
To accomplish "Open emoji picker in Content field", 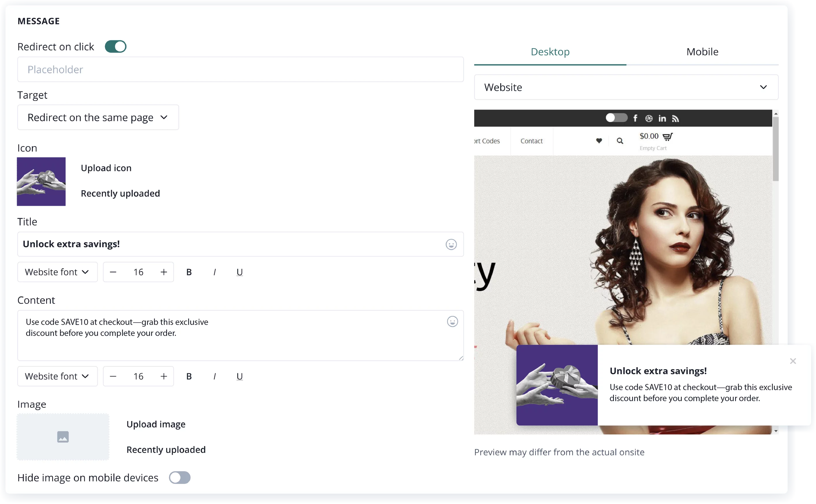I will click(x=452, y=322).
